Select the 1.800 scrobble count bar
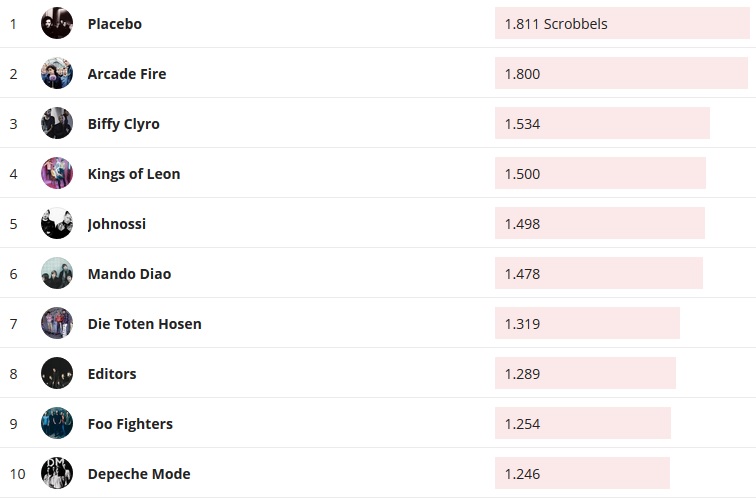Viewport: 756px width, 499px height. pyautogui.click(x=621, y=73)
